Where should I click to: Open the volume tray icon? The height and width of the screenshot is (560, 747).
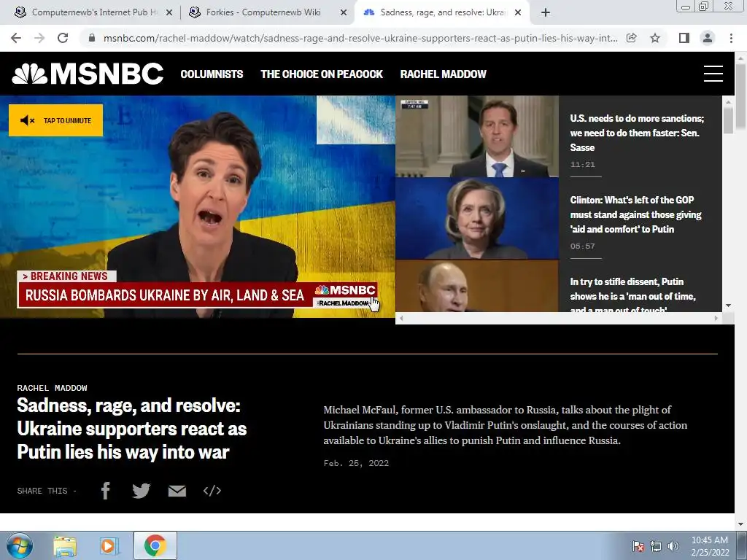pyautogui.click(x=673, y=546)
